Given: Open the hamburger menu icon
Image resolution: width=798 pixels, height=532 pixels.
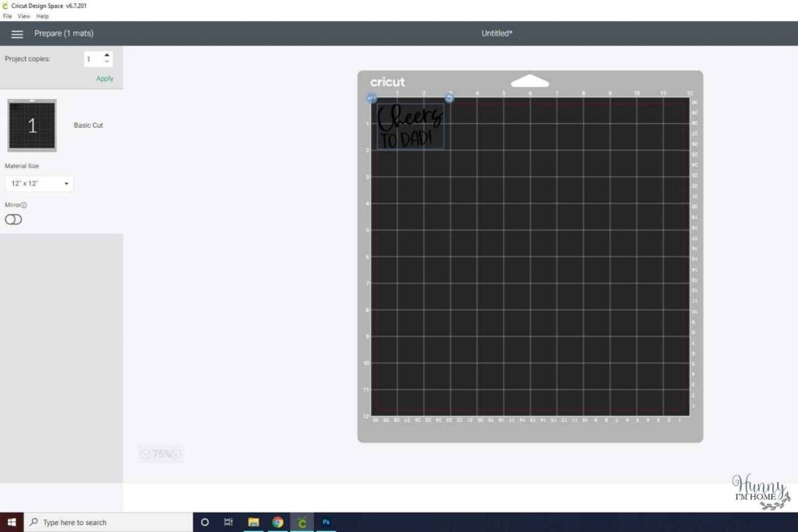Looking at the screenshot, I should (17, 34).
